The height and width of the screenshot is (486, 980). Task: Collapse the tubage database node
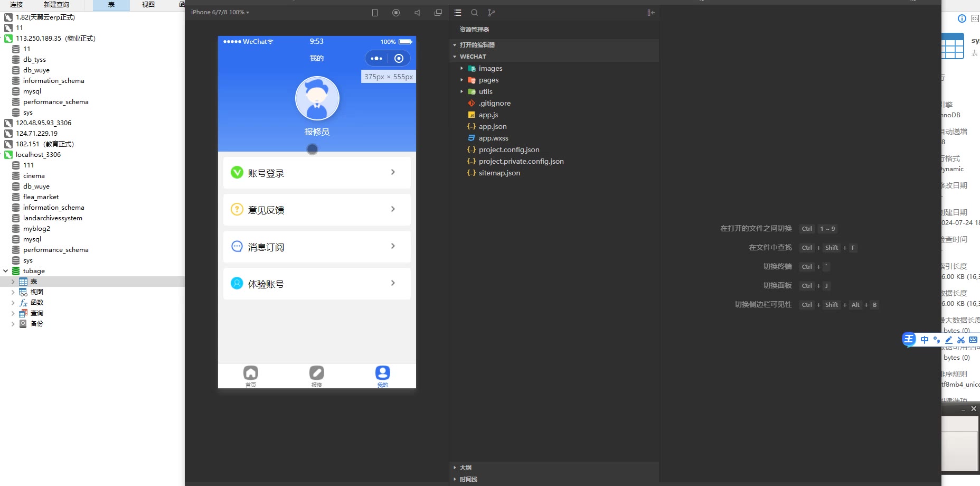pyautogui.click(x=6, y=271)
